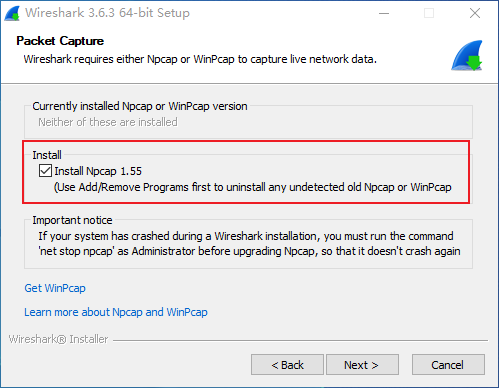The width and height of the screenshot is (499, 388).
Task: Go to previous step with Back button
Action: [287, 365]
